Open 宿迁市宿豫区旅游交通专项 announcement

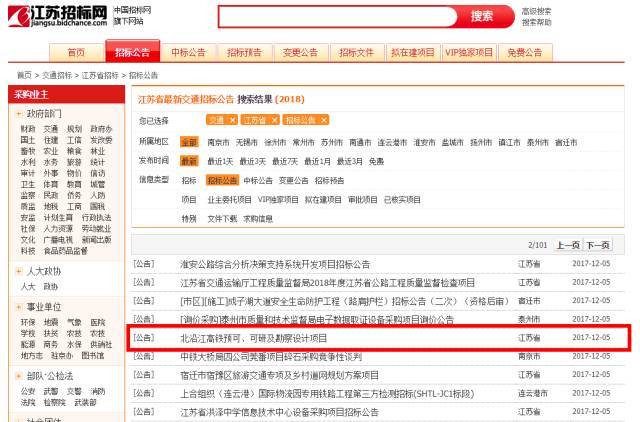[280, 375]
